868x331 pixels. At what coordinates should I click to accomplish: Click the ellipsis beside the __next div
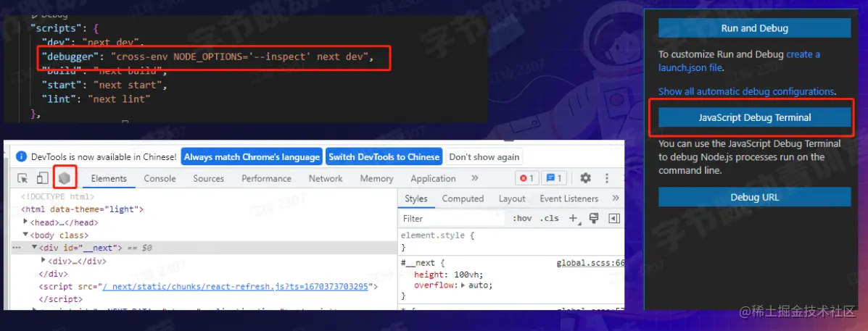pyautogui.click(x=16, y=248)
